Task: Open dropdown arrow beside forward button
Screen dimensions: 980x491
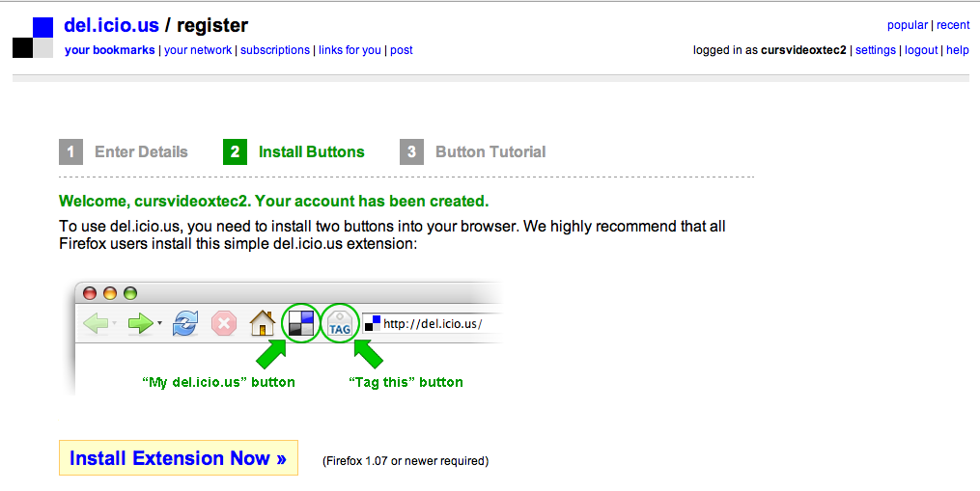Action: pos(159,323)
